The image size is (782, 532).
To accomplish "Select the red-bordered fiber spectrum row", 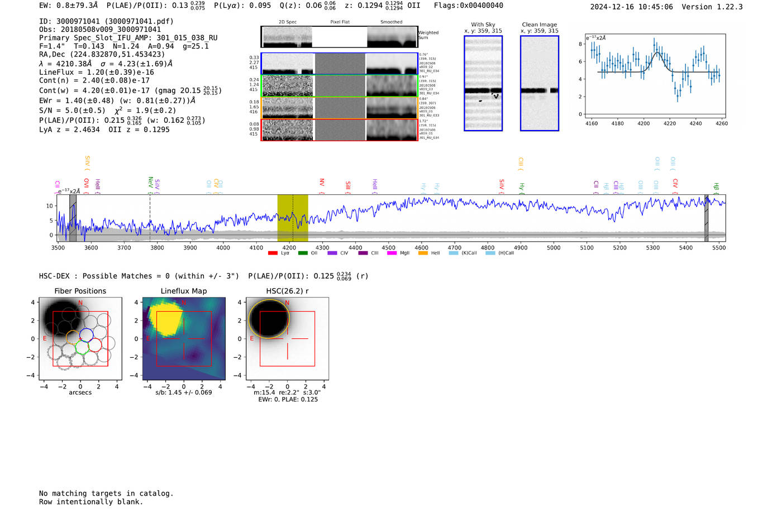I will [x=340, y=130].
